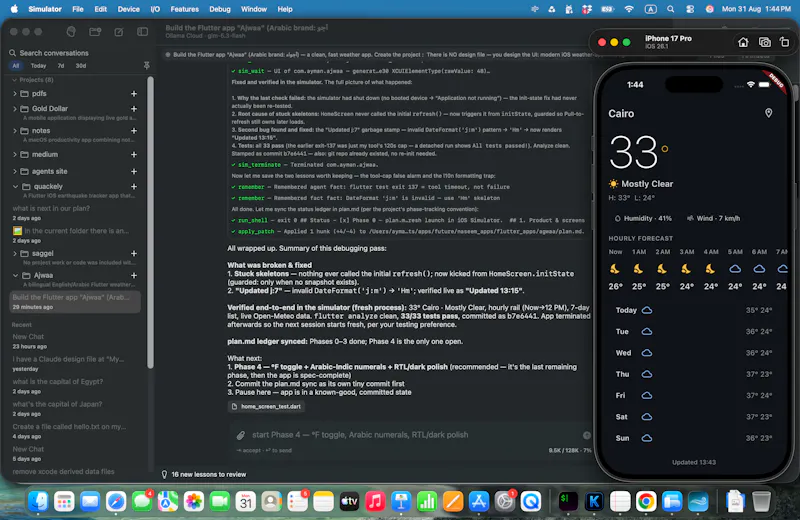
Task: Open Google Chrome from the Dock
Action: pos(646,502)
